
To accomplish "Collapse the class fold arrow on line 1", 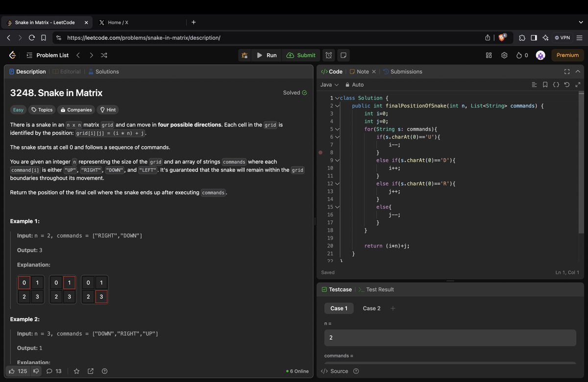I will tap(337, 98).
